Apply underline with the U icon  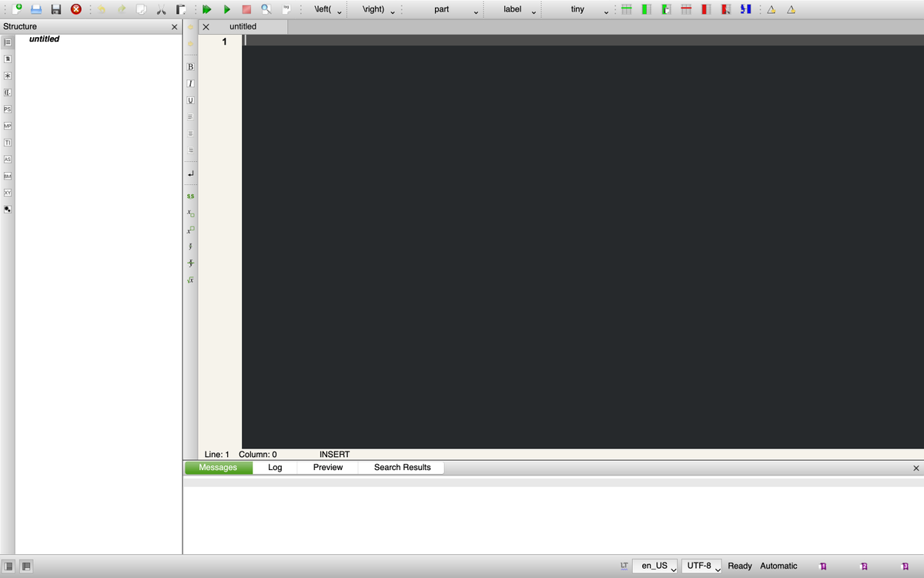[190, 100]
